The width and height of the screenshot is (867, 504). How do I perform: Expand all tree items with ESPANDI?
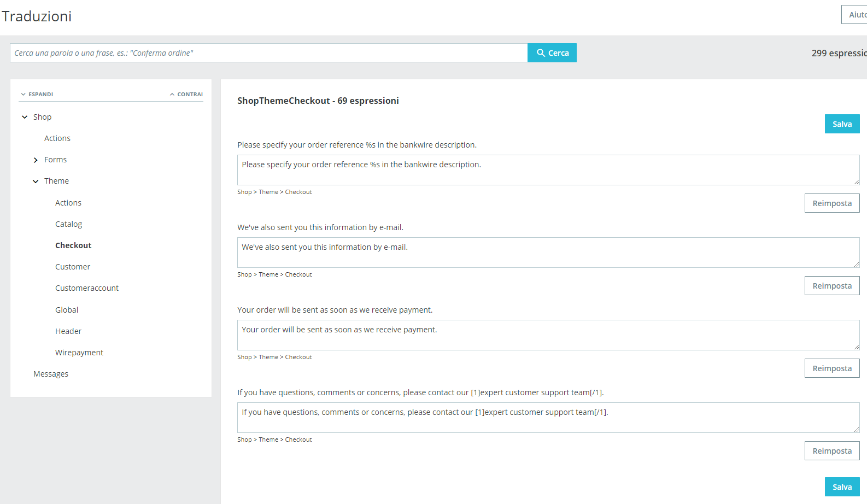(x=37, y=94)
